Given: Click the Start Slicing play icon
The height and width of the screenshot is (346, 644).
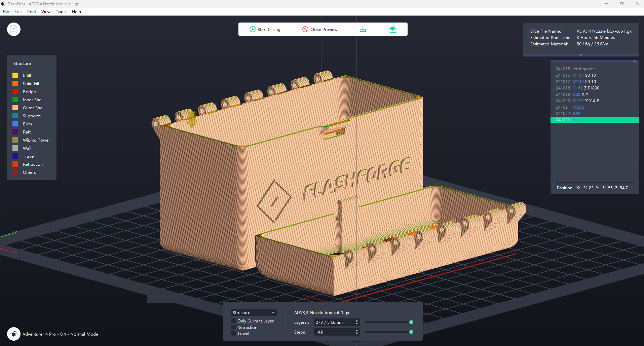Looking at the screenshot, I should click(x=252, y=30).
